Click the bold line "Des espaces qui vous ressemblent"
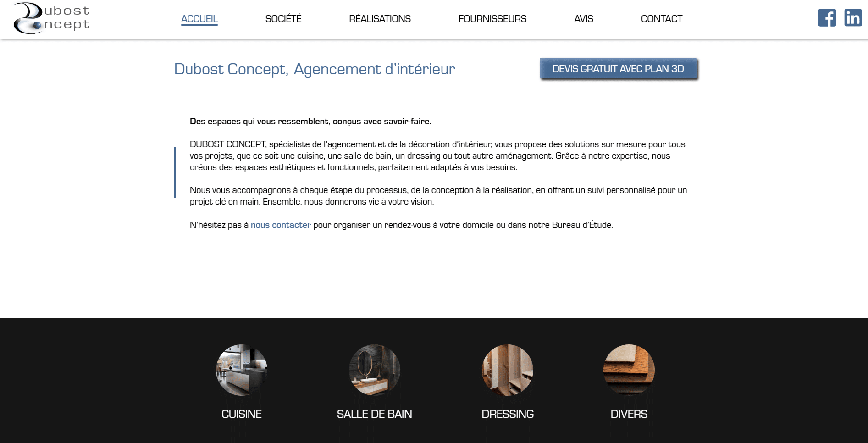This screenshot has height=443, width=868. point(310,122)
